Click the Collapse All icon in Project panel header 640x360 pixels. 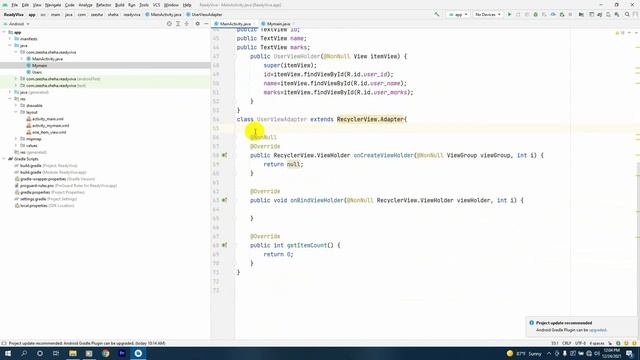[x=187, y=24]
